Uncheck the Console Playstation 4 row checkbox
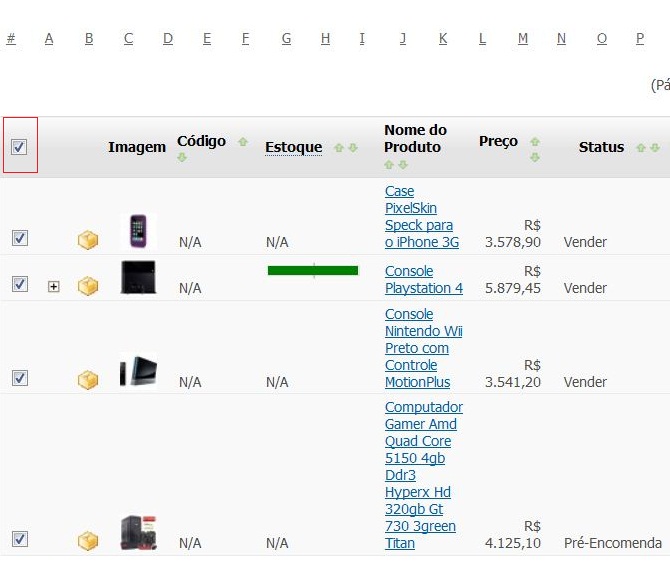 pos(20,283)
